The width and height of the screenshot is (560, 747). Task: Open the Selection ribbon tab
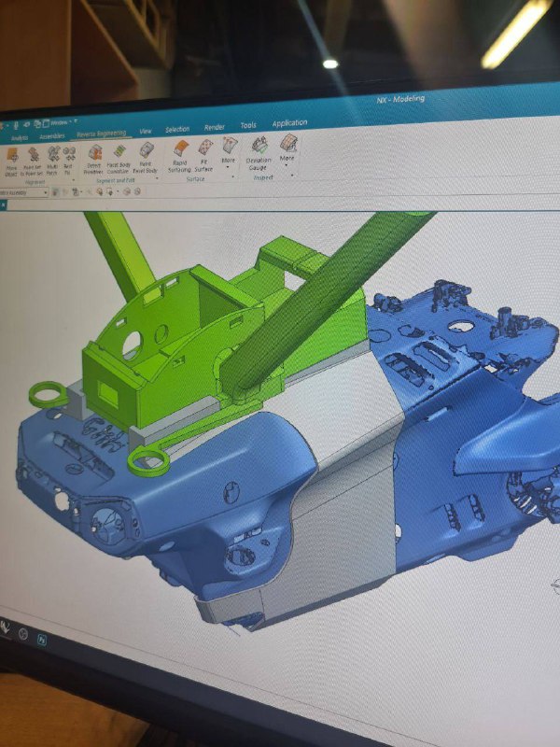point(177,130)
